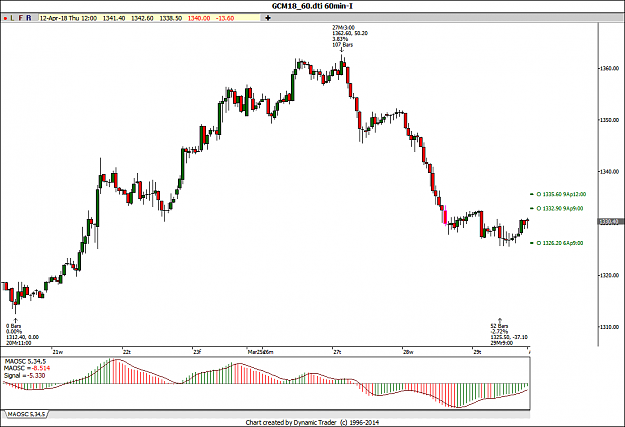The image size is (625, 427).
Task: Click the 52 Bars swing annotation
Action: (x=509, y=334)
